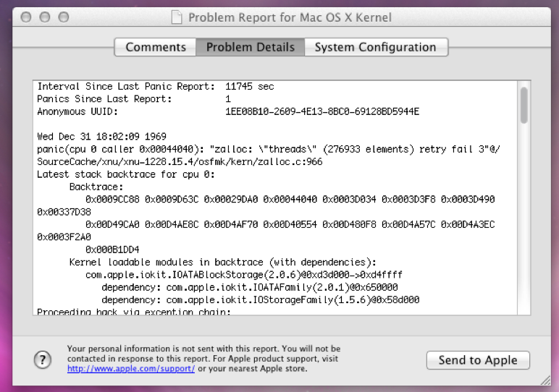The width and height of the screenshot is (559, 392).
Task: Minimize the window with middle button
Action: click(x=45, y=17)
